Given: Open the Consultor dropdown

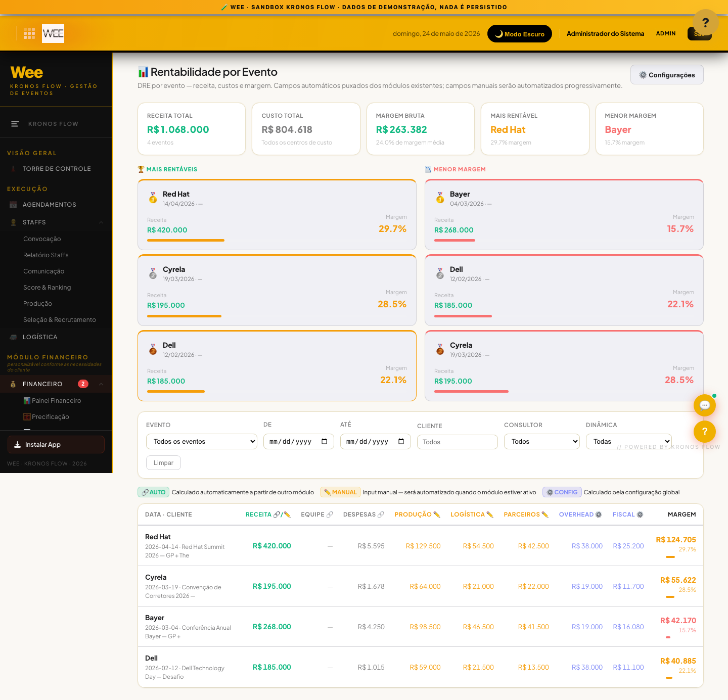Looking at the screenshot, I should click(542, 441).
